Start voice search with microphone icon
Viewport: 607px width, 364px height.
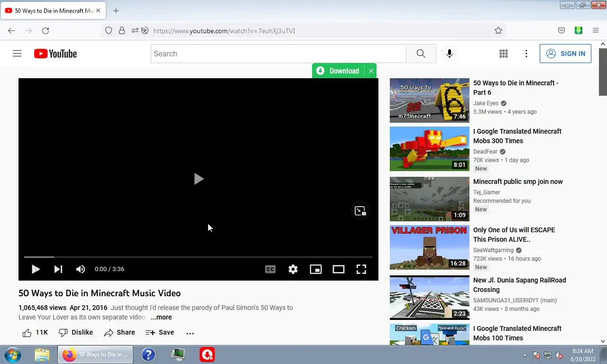click(450, 54)
